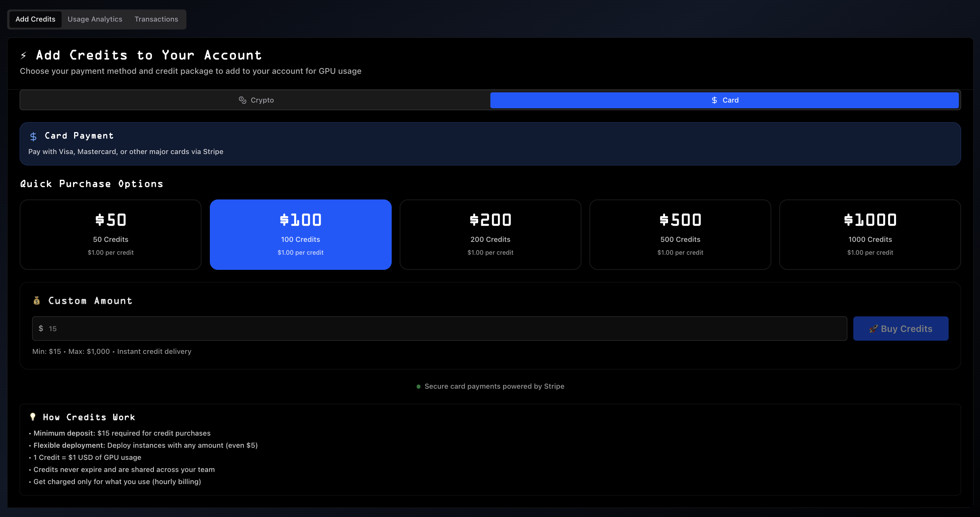Click the highlighted $100 credits card
Screen dimensions: 980x517
301,235
